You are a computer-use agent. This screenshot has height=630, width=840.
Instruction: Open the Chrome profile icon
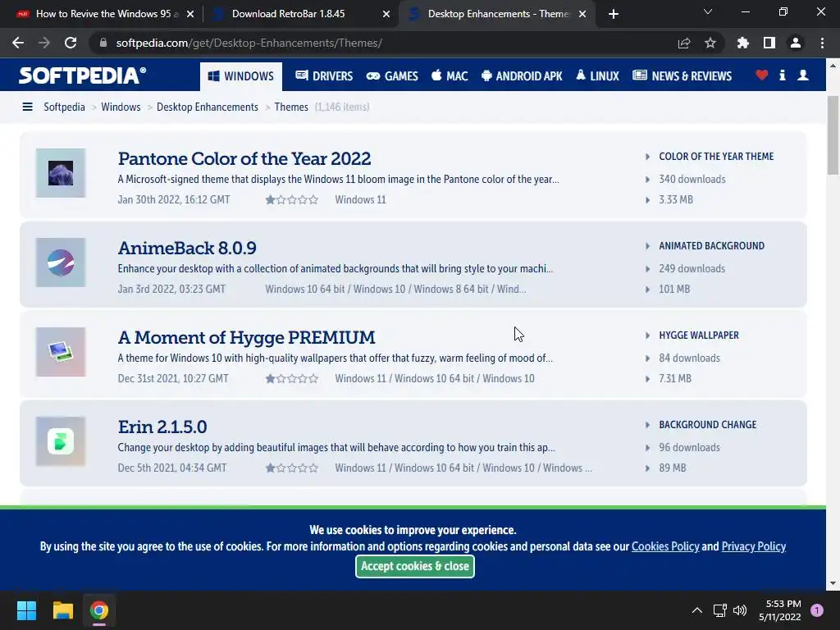pos(796,43)
